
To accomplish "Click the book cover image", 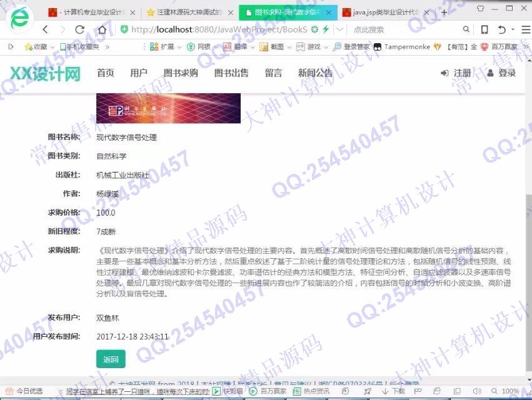I will coord(168,108).
